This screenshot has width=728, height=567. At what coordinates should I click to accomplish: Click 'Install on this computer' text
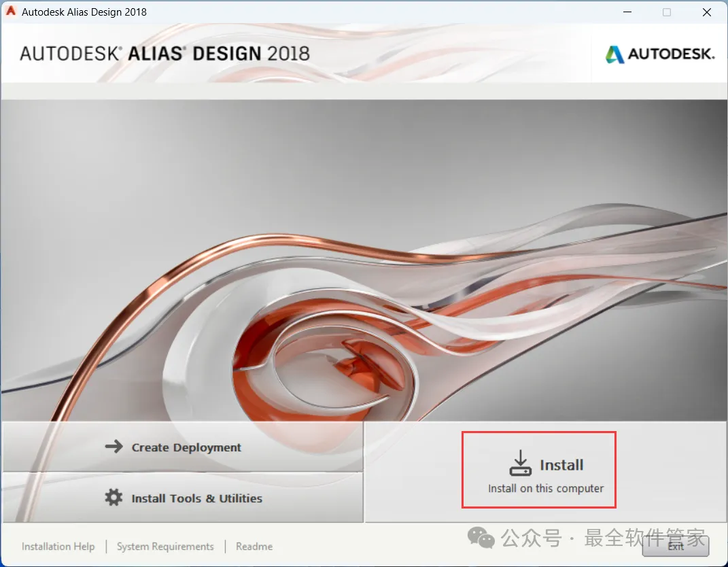[x=546, y=489]
